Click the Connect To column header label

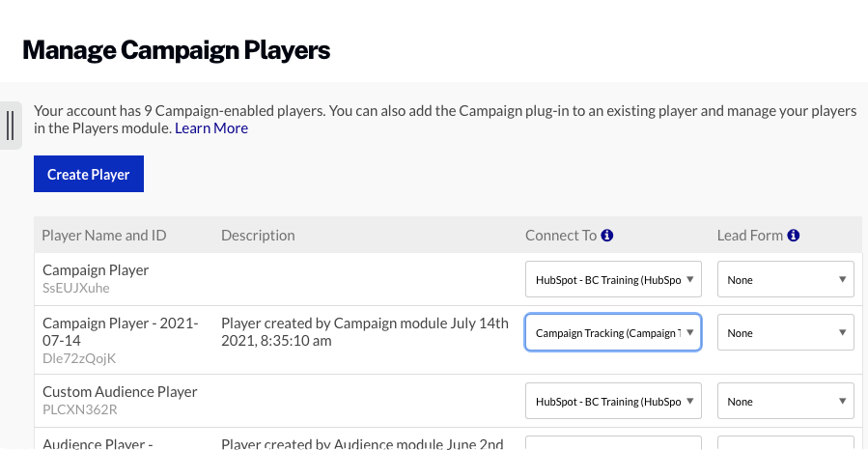(x=561, y=236)
